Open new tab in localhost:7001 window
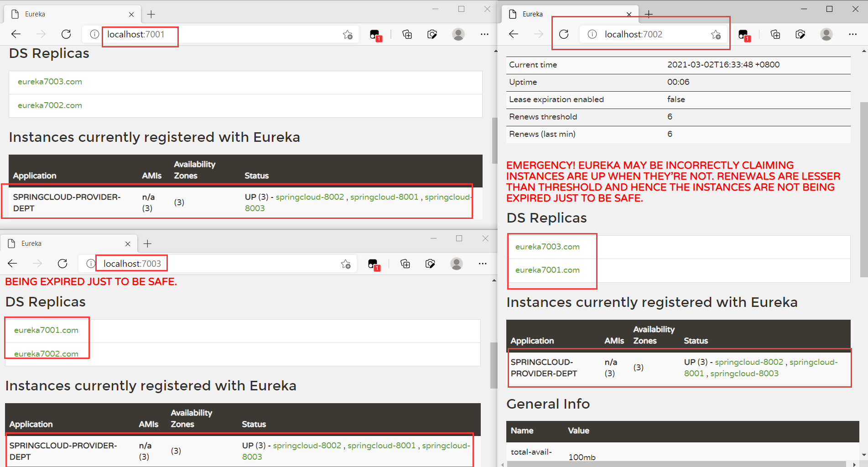The height and width of the screenshot is (467, 868). pos(151,15)
